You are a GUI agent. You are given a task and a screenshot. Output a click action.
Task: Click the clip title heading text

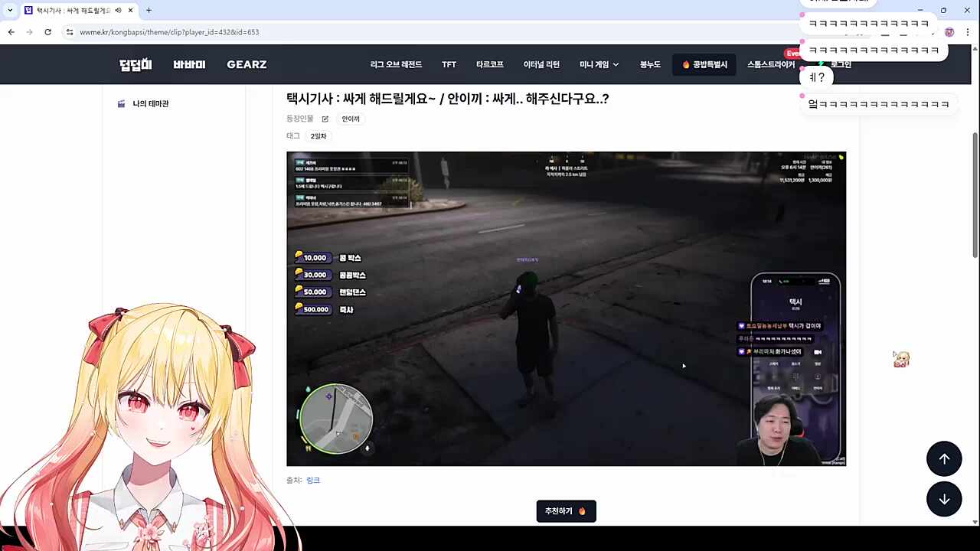pyautogui.click(x=447, y=99)
